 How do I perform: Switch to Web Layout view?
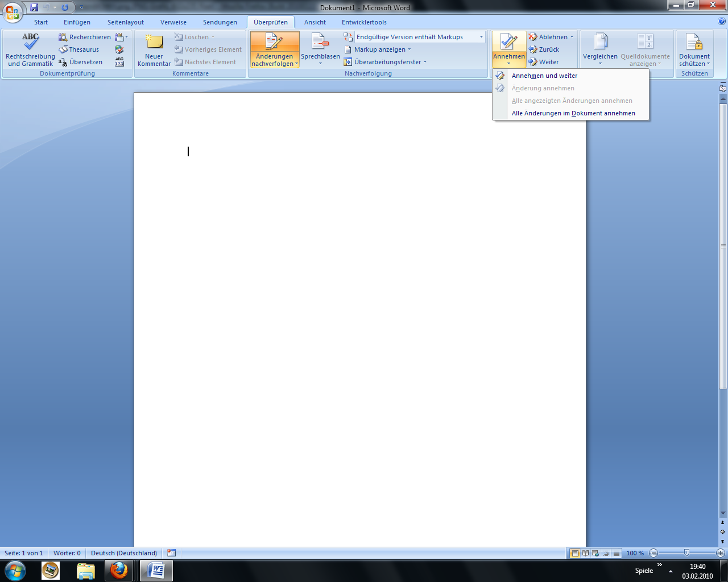click(595, 553)
